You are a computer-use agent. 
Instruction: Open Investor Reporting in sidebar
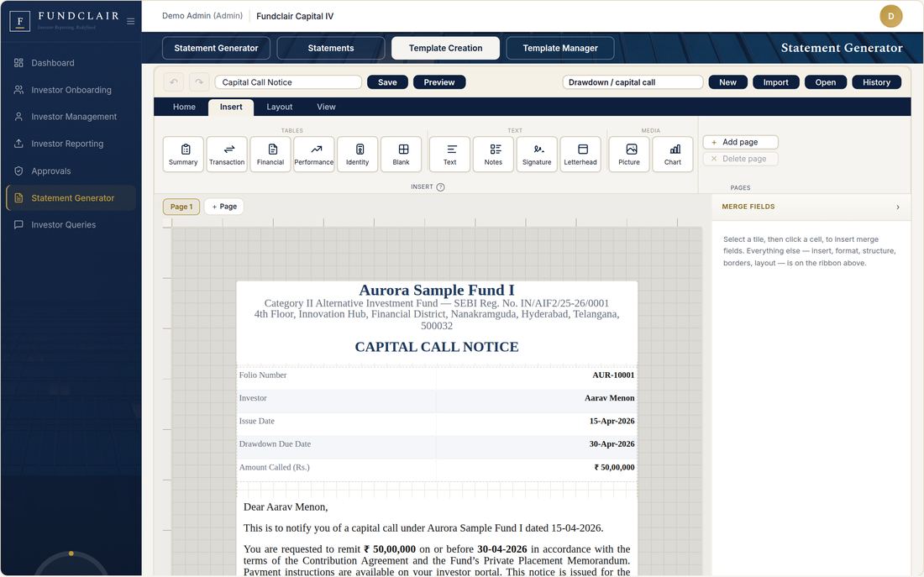[x=71, y=144]
